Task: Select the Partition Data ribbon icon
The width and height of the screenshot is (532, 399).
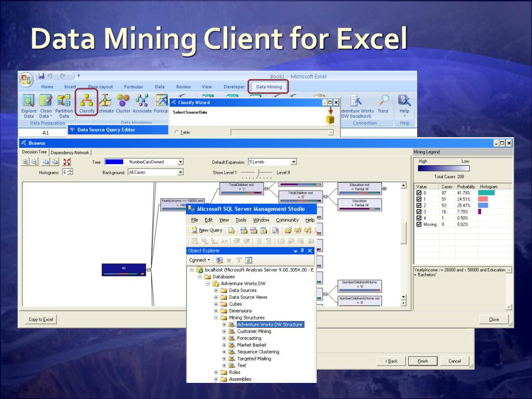Action: [64, 101]
